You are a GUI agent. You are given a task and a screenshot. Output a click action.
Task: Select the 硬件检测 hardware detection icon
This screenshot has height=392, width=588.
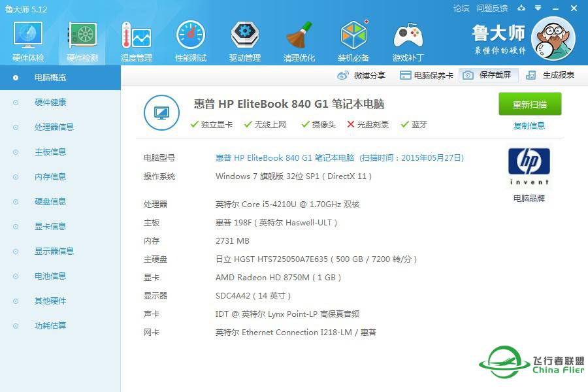(81, 39)
